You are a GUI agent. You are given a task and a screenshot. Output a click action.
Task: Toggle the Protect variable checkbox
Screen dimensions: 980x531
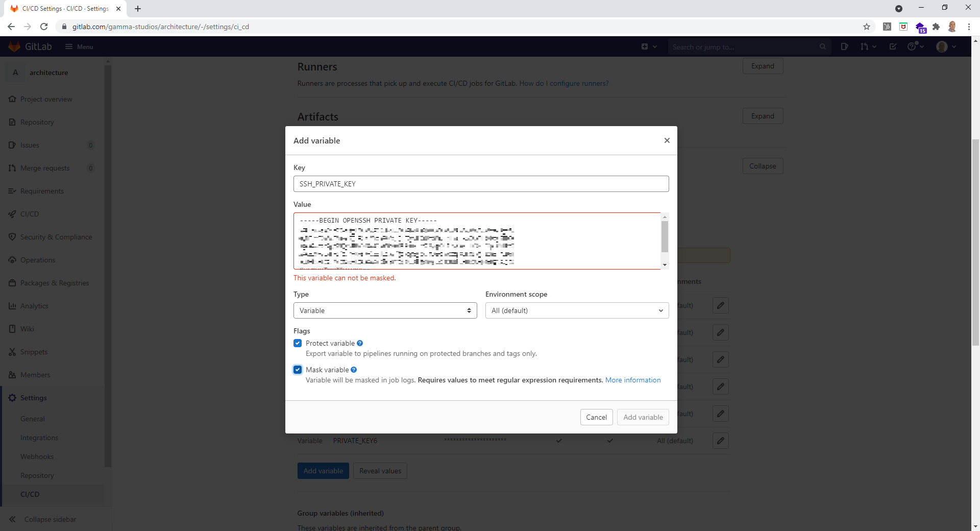[x=298, y=343]
